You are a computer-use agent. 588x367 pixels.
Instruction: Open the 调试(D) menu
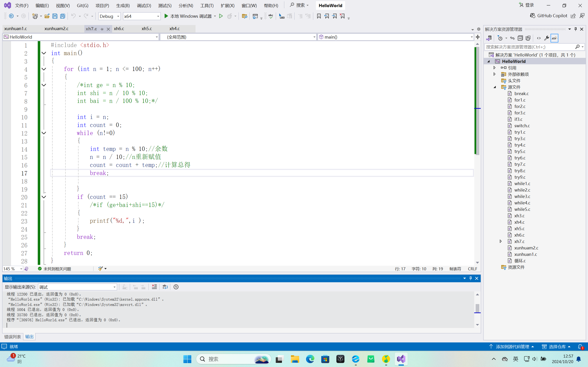point(144,5)
